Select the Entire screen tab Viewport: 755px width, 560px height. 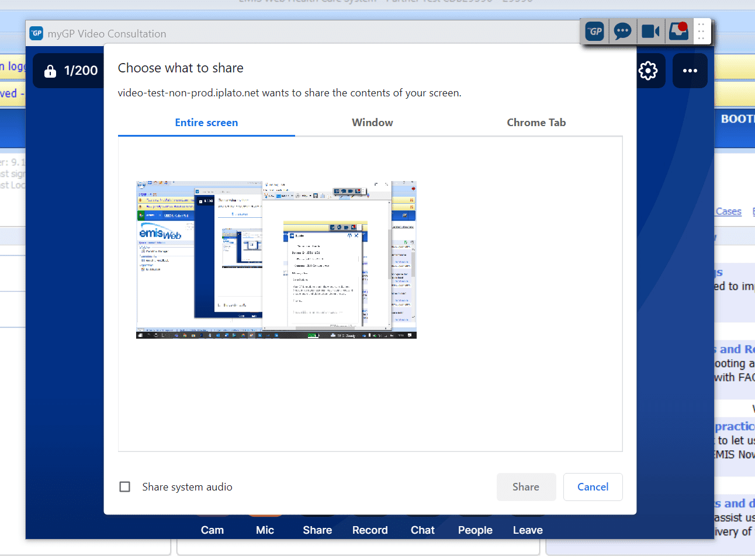[x=206, y=123]
